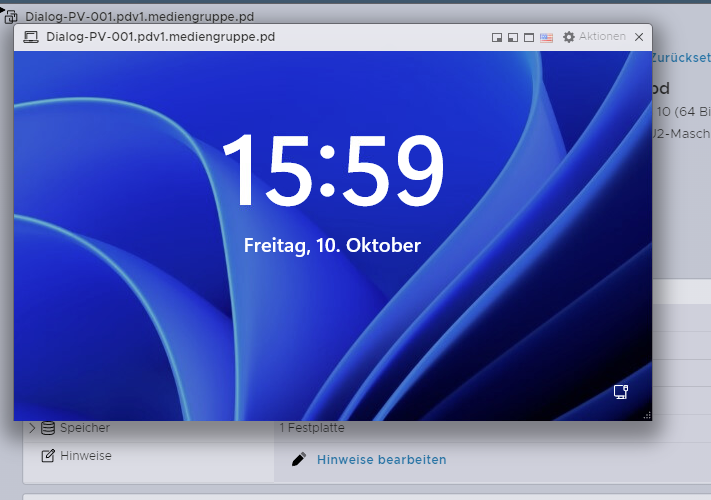Click the console resize grip in corner

(x=646, y=414)
